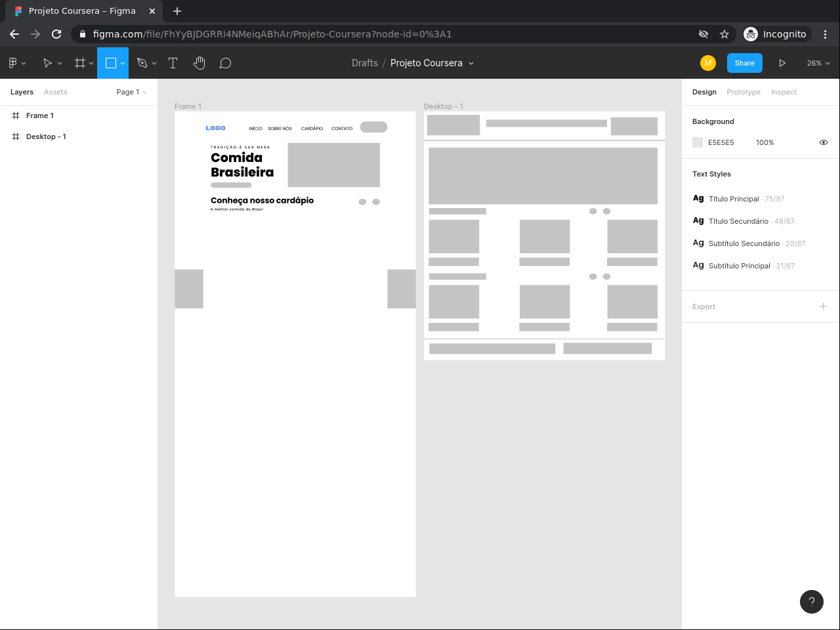Open a new browser tab
The height and width of the screenshot is (630, 840).
177,10
